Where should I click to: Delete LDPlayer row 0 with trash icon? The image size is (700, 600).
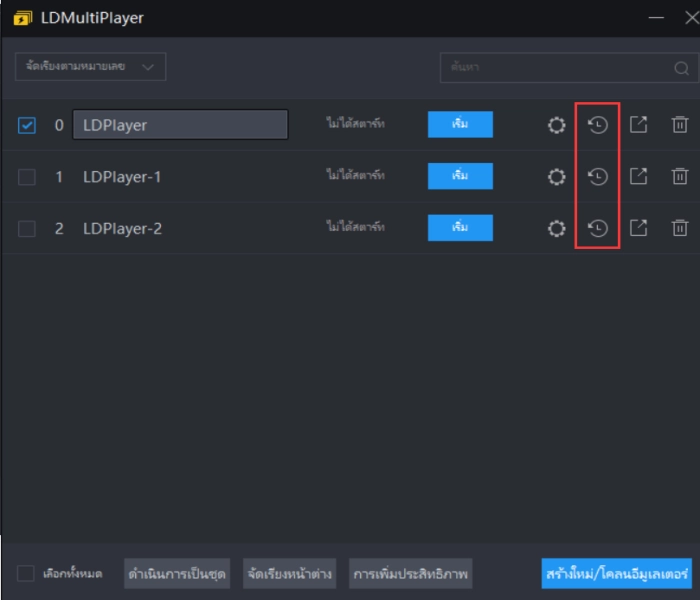[679, 125]
